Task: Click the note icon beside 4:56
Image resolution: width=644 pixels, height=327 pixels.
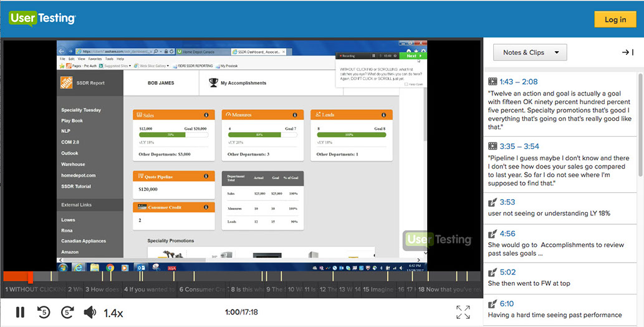Action: point(493,234)
